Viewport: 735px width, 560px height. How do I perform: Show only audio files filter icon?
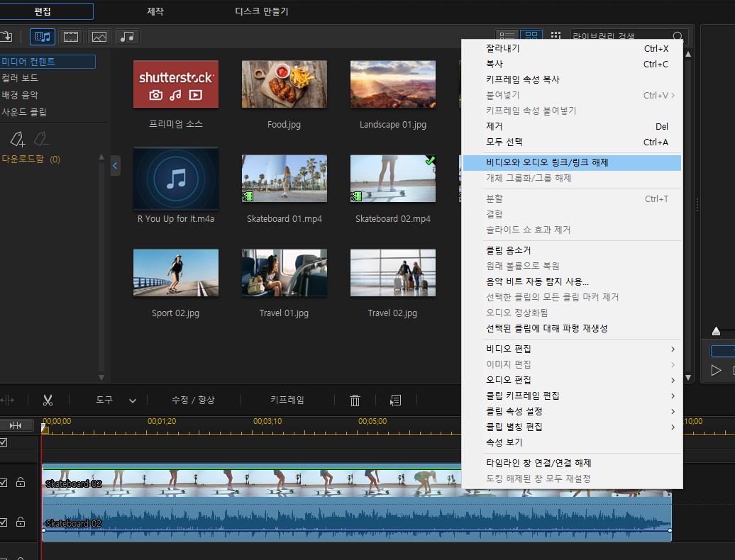(x=128, y=36)
